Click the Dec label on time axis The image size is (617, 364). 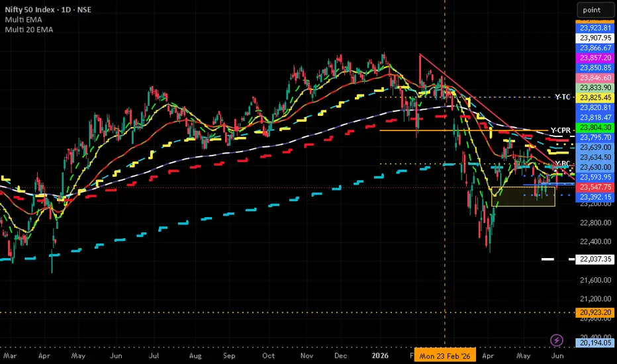pos(341,356)
